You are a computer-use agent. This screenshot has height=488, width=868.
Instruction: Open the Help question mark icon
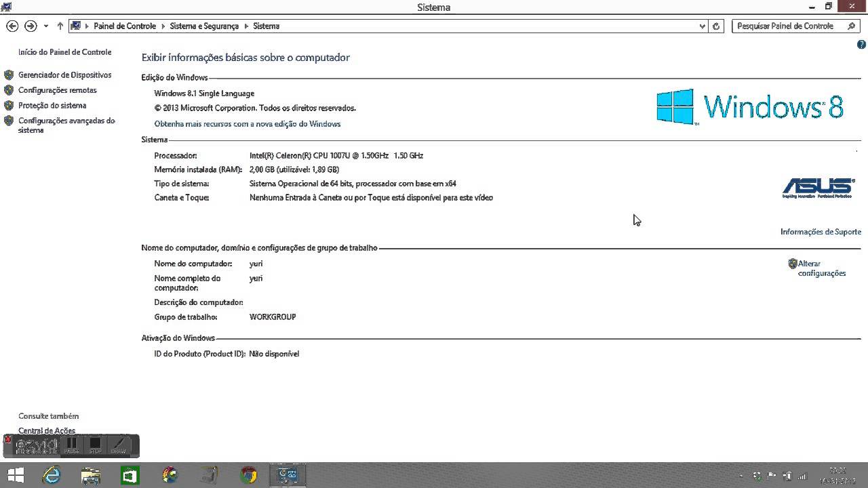(x=862, y=45)
